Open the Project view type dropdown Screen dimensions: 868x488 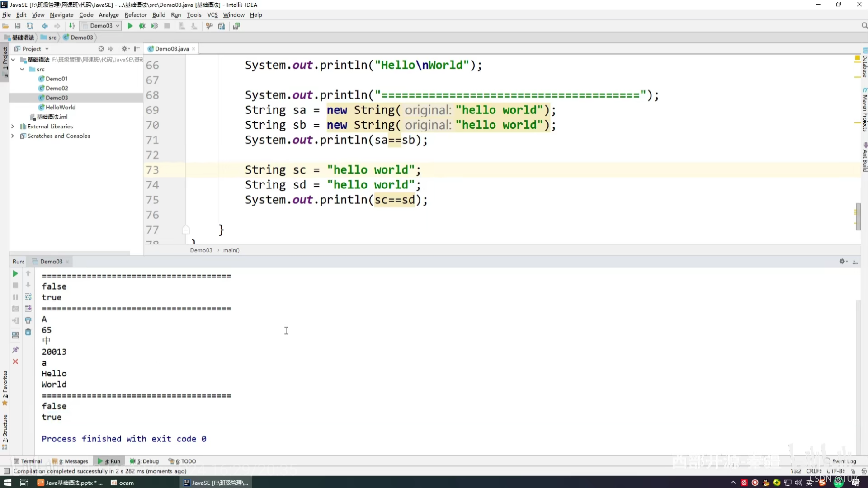click(x=47, y=49)
